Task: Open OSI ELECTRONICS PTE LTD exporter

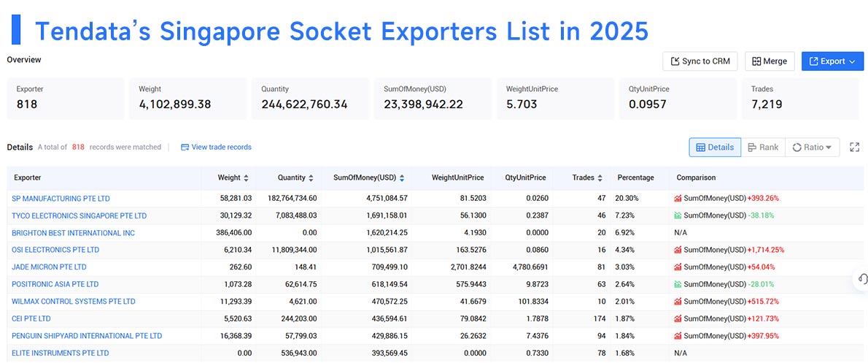Action: point(55,250)
